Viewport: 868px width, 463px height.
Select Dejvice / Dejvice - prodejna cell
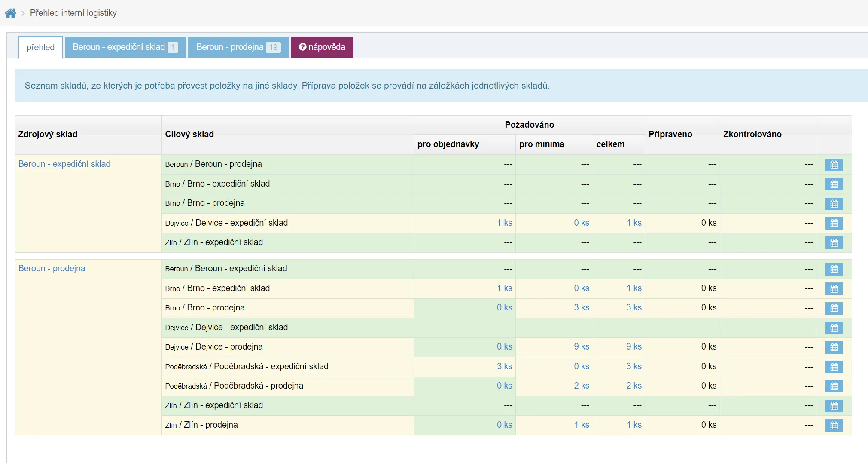click(x=288, y=347)
